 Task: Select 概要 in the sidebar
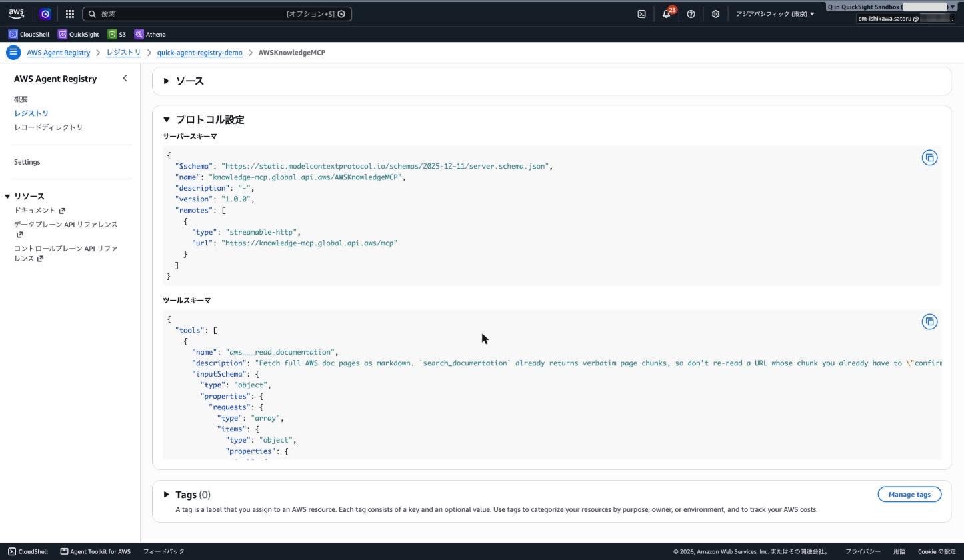coord(21,99)
